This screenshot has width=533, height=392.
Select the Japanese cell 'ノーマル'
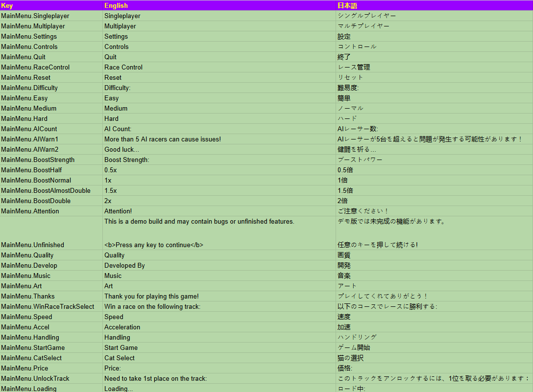pyautogui.click(x=435, y=108)
